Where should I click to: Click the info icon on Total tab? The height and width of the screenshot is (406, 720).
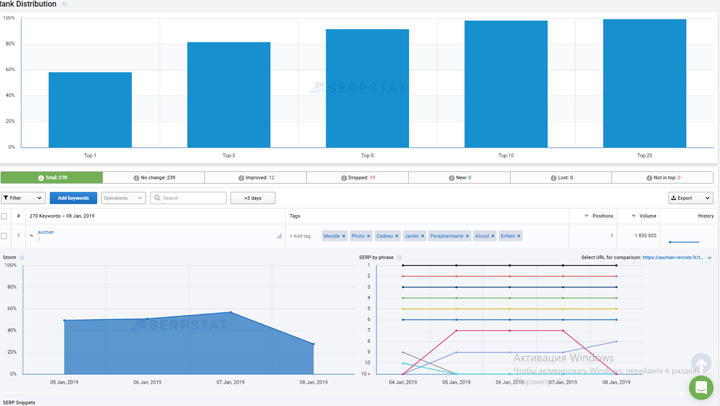click(x=41, y=178)
